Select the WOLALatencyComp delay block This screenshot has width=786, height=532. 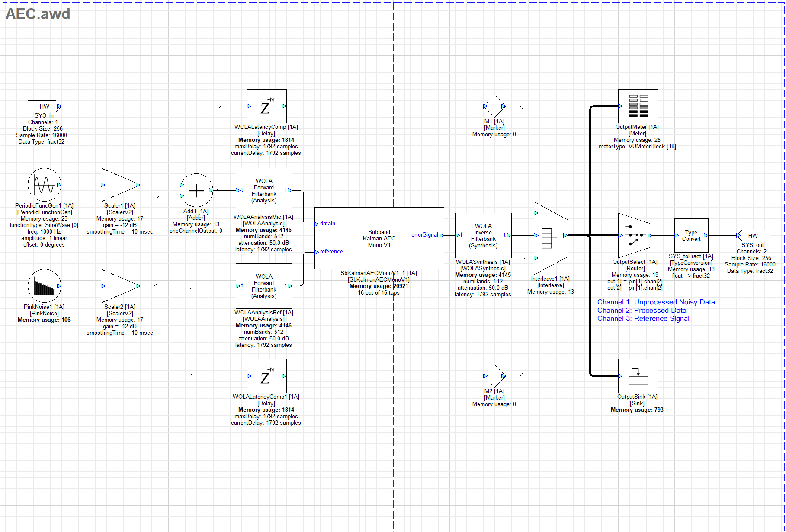266,106
